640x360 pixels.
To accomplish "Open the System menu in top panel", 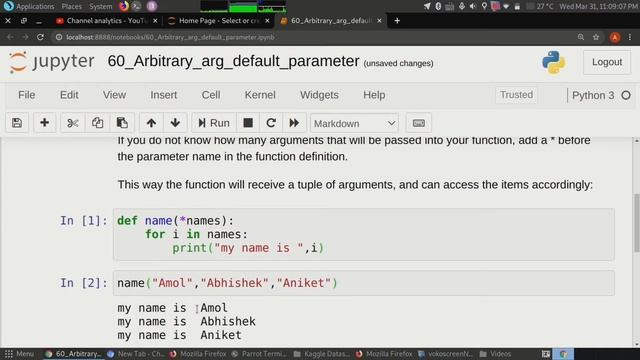I will coord(100,6).
